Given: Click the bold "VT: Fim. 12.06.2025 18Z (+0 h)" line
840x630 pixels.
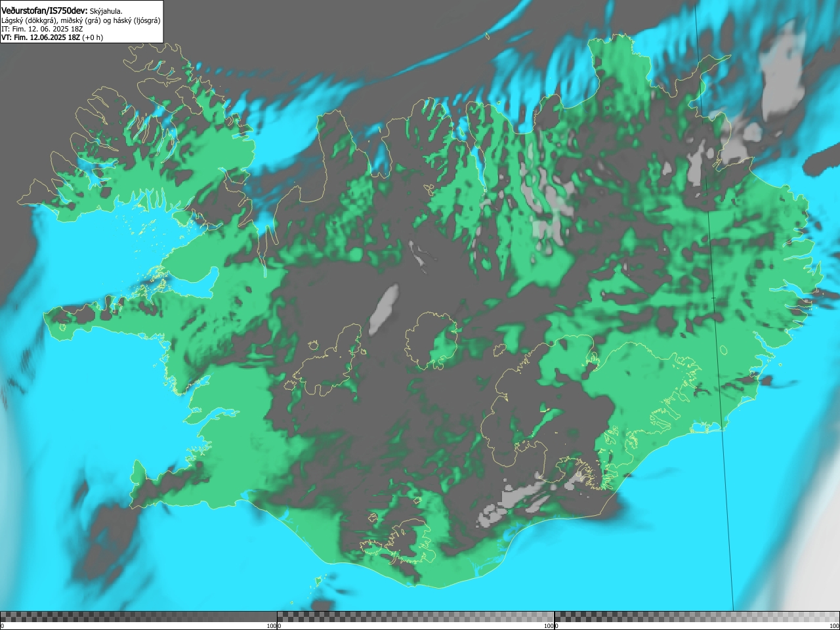Looking at the screenshot, I should point(52,37).
